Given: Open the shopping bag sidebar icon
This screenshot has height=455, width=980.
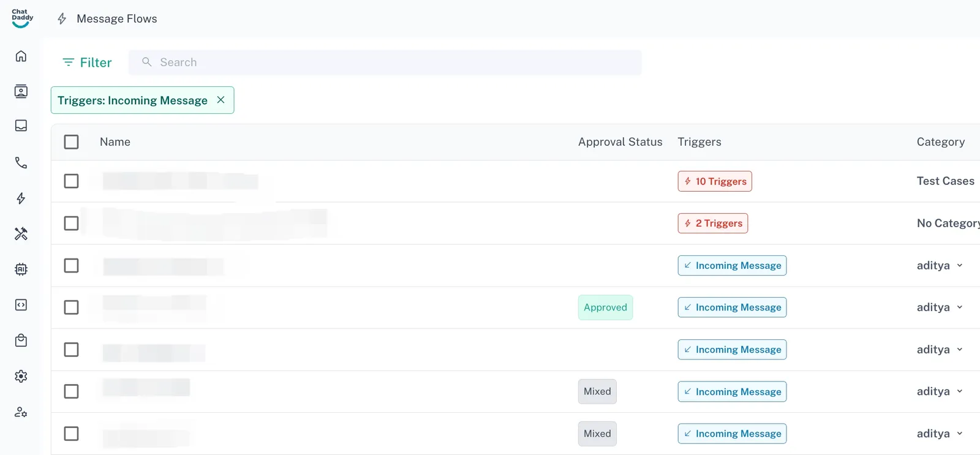Looking at the screenshot, I should click(21, 340).
